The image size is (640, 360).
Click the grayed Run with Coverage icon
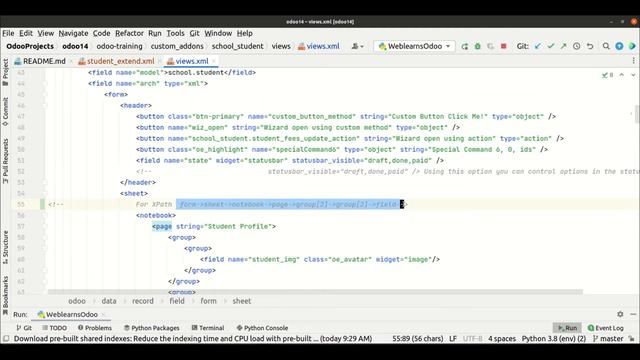coord(491,47)
